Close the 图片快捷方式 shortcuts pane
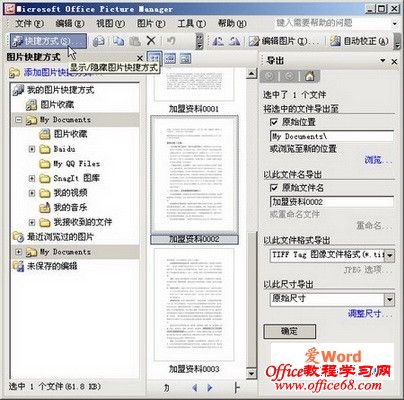The height and width of the screenshot is (400, 404). coord(140,58)
